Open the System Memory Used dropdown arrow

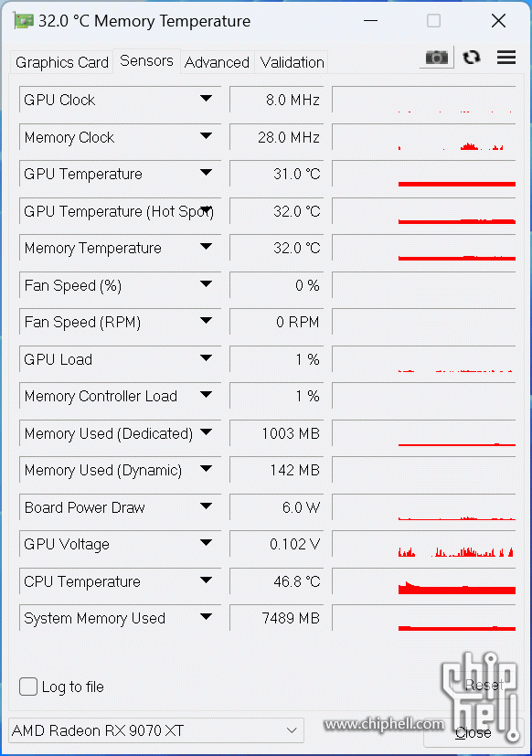(x=206, y=617)
